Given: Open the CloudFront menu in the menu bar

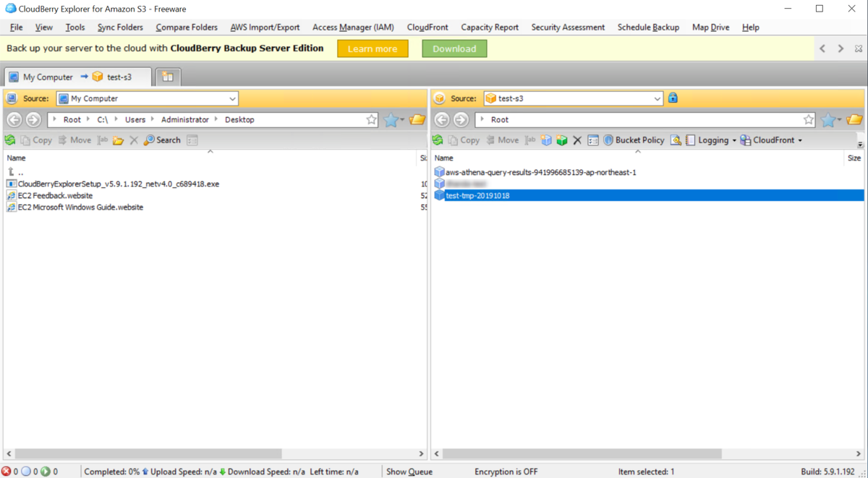Looking at the screenshot, I should [427, 27].
